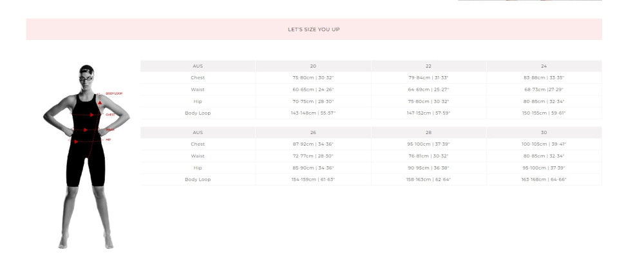This screenshot has width=644, height=272.
Task: Click the red CHEST label beside the swimmer
Action: click(110, 115)
